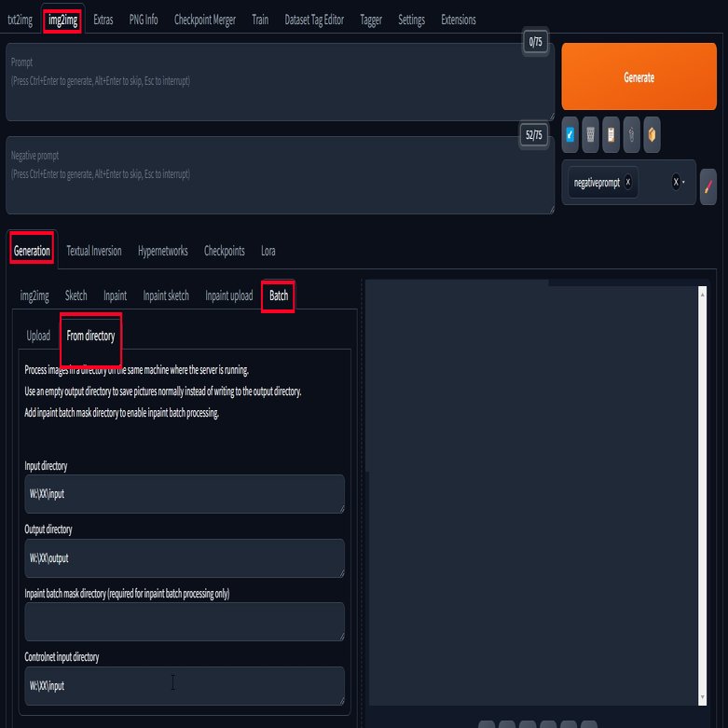Click the output gallery scrollbar up arrow
The height and width of the screenshot is (728, 728).
click(x=703, y=295)
